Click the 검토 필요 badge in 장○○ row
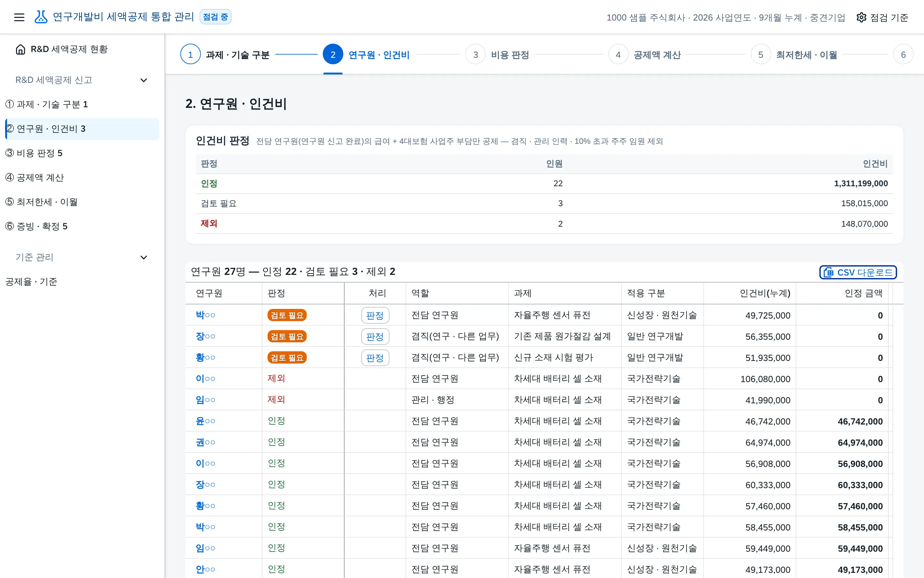The image size is (924, 578). 287,337
